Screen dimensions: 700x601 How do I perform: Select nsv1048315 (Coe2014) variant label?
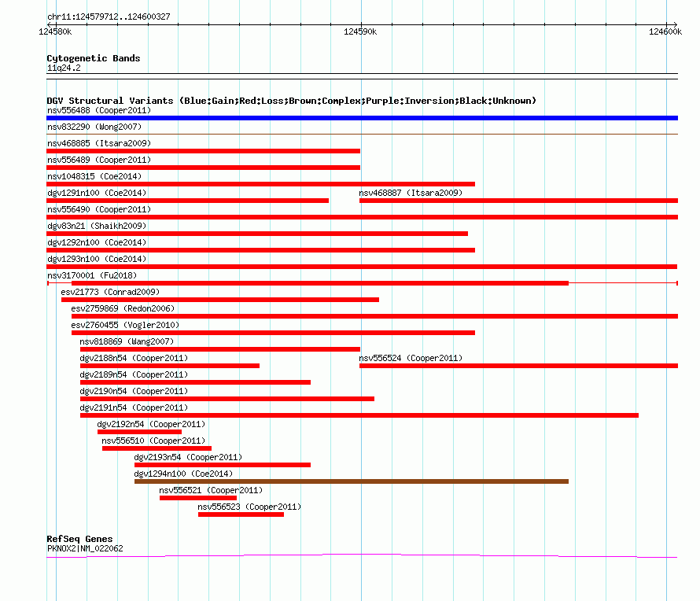(94, 176)
